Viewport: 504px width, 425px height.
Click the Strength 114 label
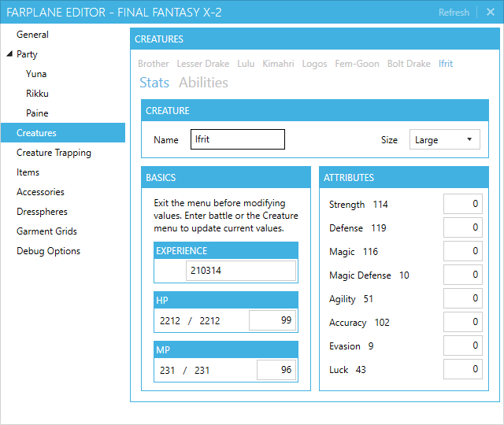[x=358, y=205]
